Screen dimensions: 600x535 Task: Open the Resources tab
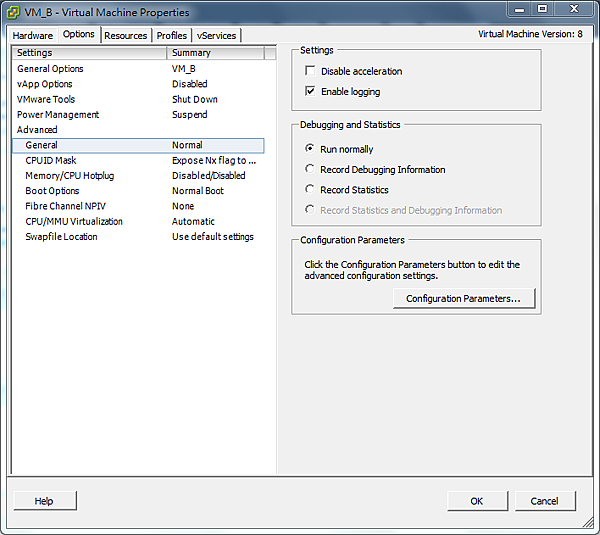(126, 35)
